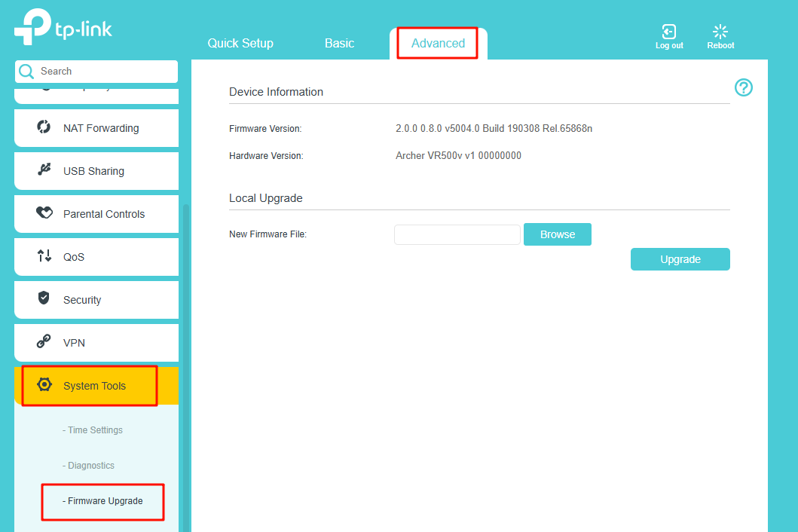This screenshot has height=532, width=798.
Task: Click the New Firmware File input field
Action: tap(457, 234)
